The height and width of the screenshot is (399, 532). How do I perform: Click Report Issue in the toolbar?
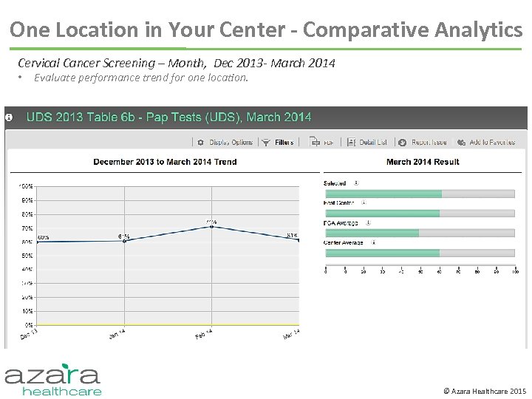click(423, 143)
